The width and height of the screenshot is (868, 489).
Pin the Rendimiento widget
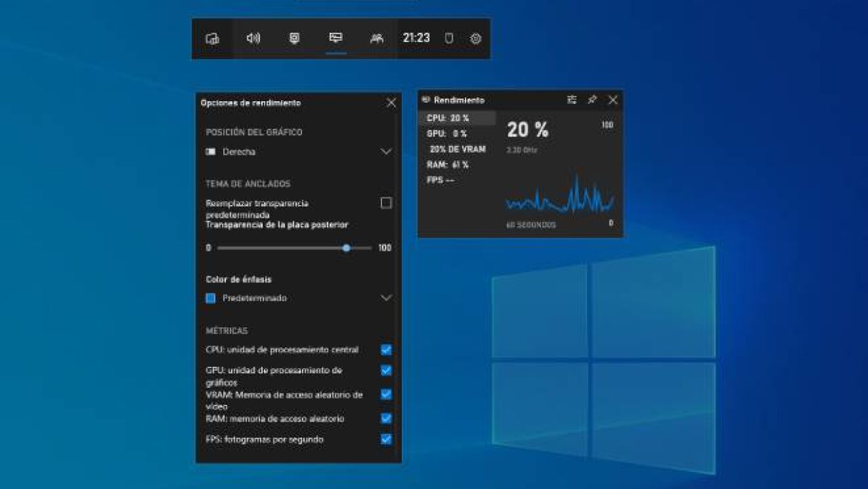click(x=592, y=100)
